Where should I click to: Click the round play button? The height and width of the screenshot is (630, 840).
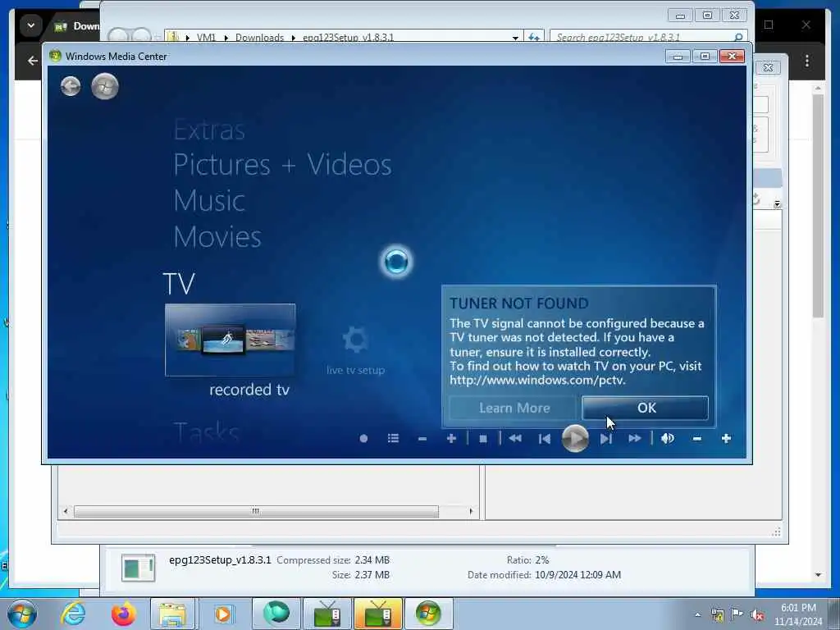click(x=575, y=439)
